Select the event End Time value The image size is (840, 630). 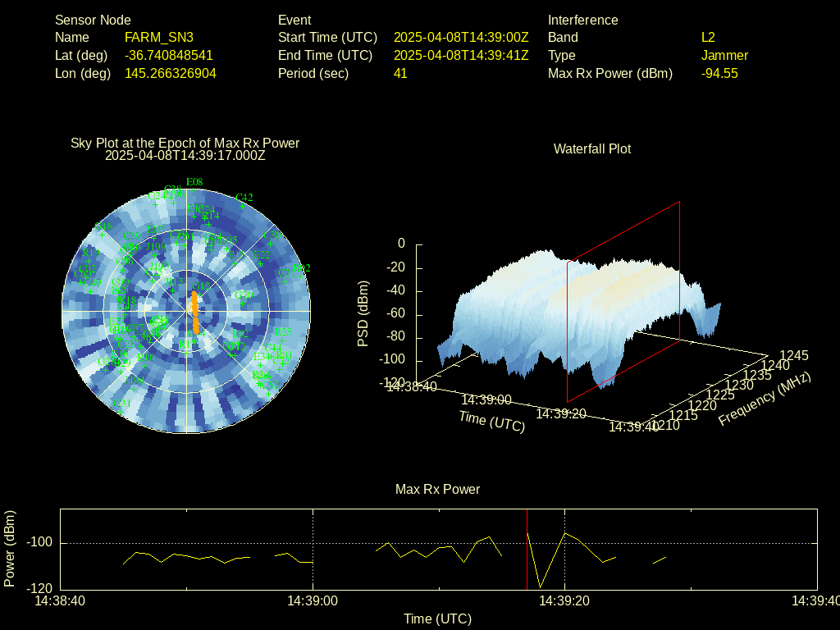pos(461,56)
